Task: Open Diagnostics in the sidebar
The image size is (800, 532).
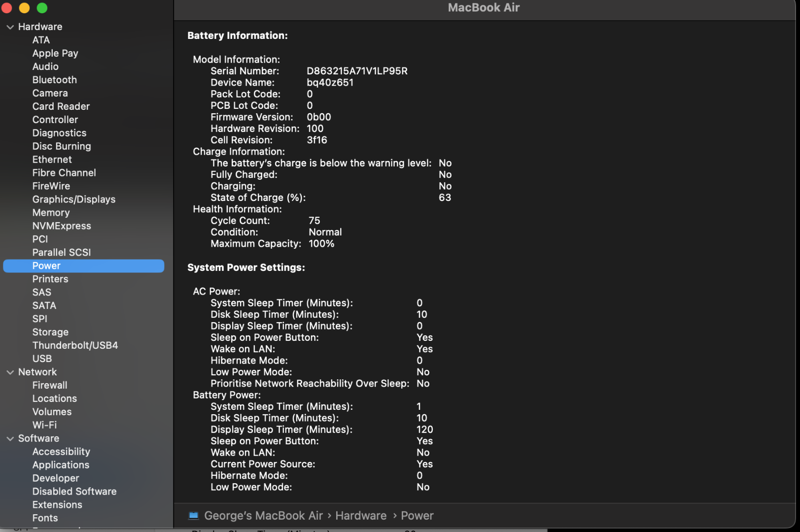Action: click(x=59, y=133)
